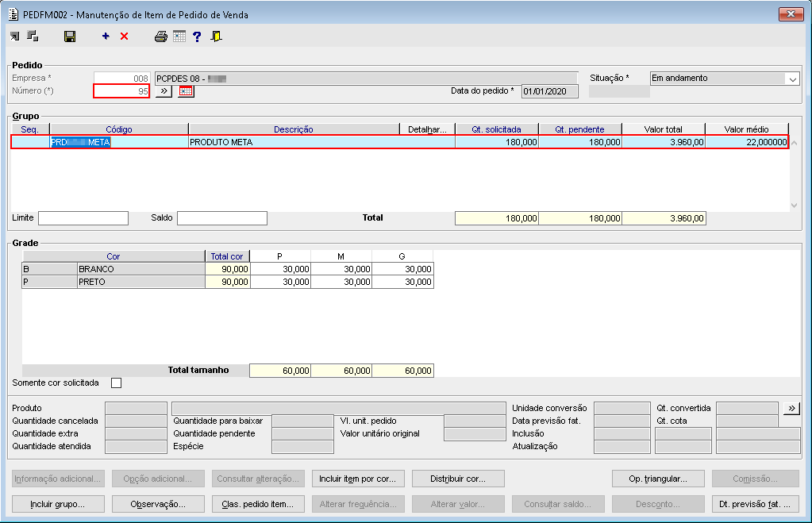Click the blue question mark help icon
812x523 pixels.
[x=197, y=37]
